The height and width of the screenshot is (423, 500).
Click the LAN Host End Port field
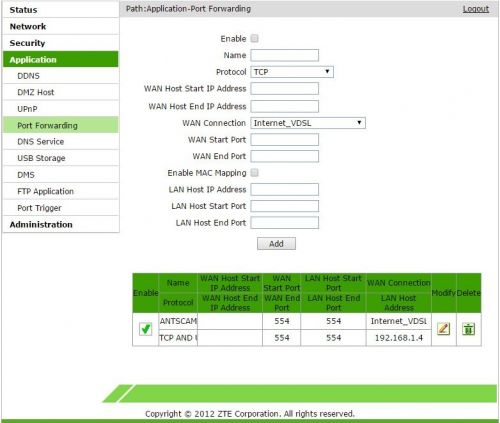285,223
